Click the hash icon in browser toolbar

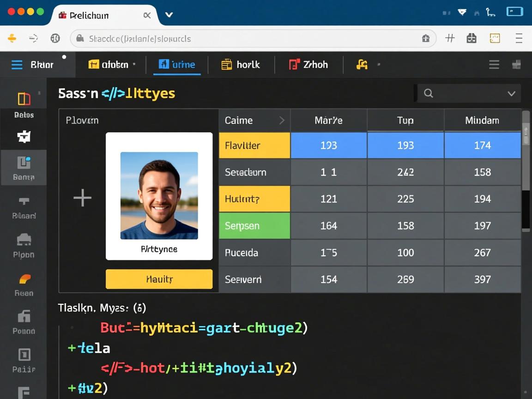450,38
